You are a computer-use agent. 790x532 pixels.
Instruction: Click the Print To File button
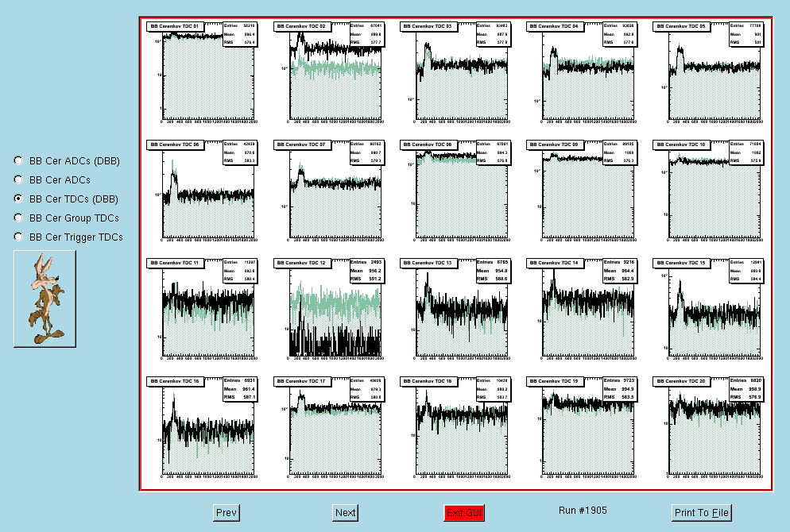(701, 513)
